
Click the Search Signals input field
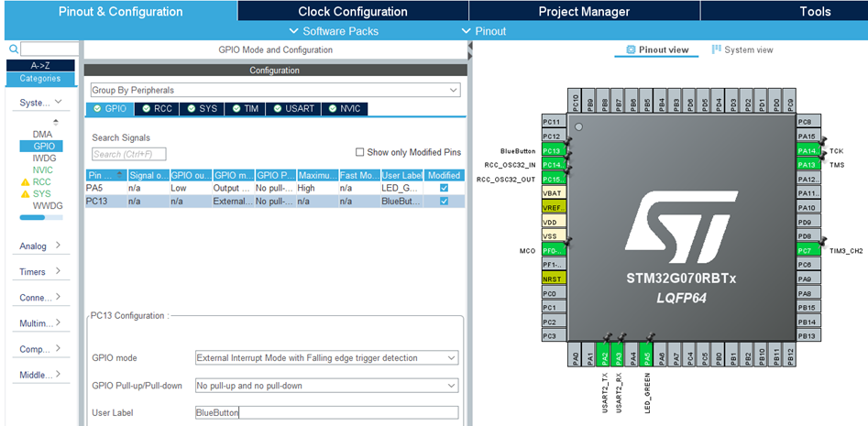(x=129, y=154)
